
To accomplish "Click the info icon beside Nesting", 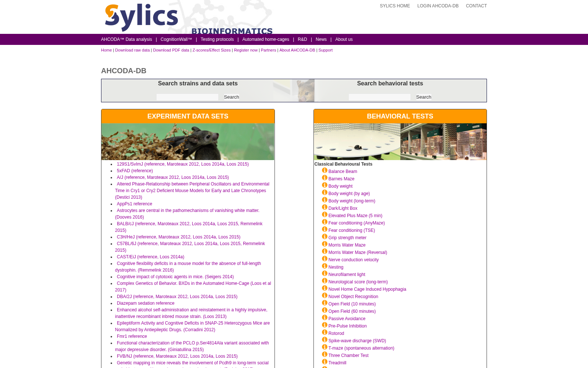I will coord(325,266).
